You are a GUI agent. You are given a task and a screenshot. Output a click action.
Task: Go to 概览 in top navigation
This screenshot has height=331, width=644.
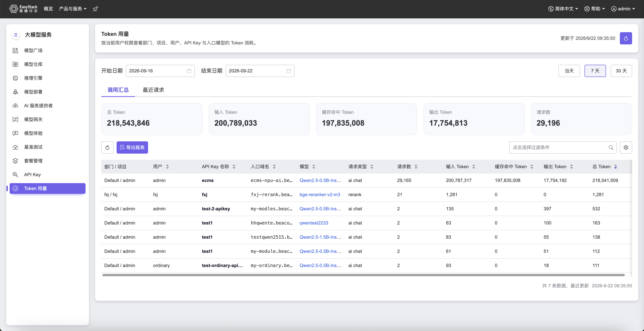click(x=48, y=9)
